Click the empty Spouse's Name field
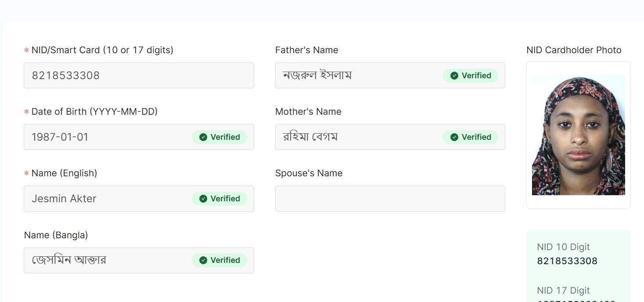644x302 pixels. 390,199
